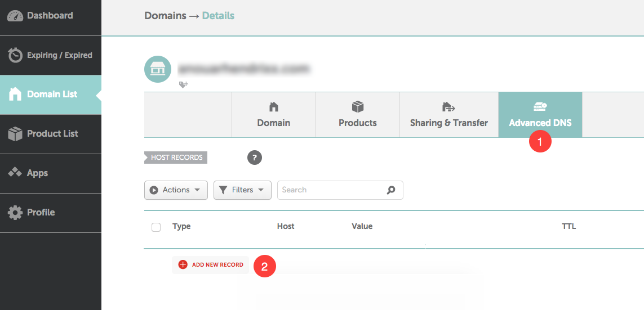Switch to the Advanced DNS tab
The width and height of the screenshot is (644, 310).
click(x=540, y=115)
